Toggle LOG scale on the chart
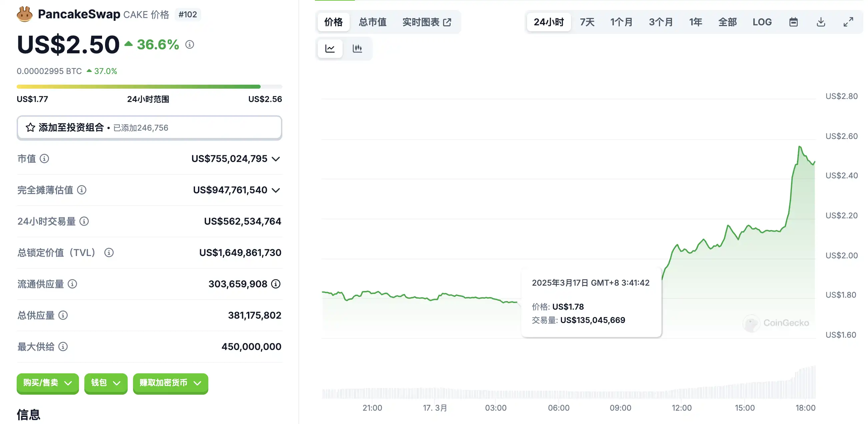Screen dimensions: 868x424 (762, 22)
